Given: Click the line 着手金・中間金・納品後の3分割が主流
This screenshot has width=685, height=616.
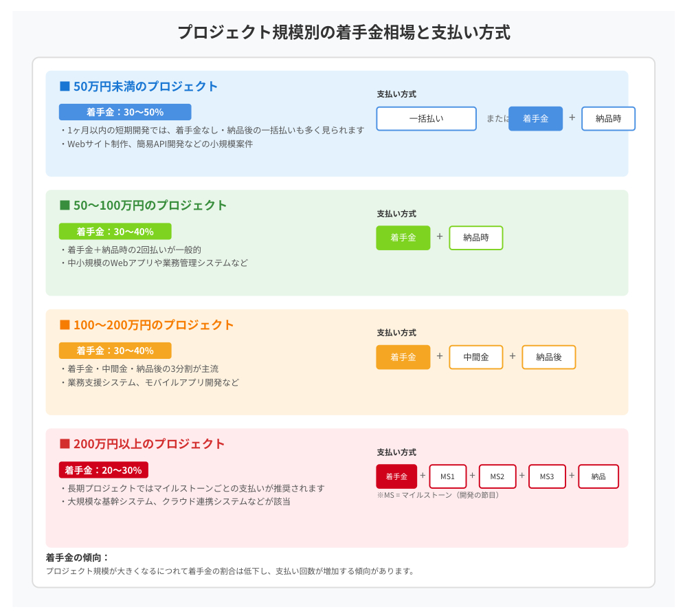Looking at the screenshot, I should (x=139, y=369).
